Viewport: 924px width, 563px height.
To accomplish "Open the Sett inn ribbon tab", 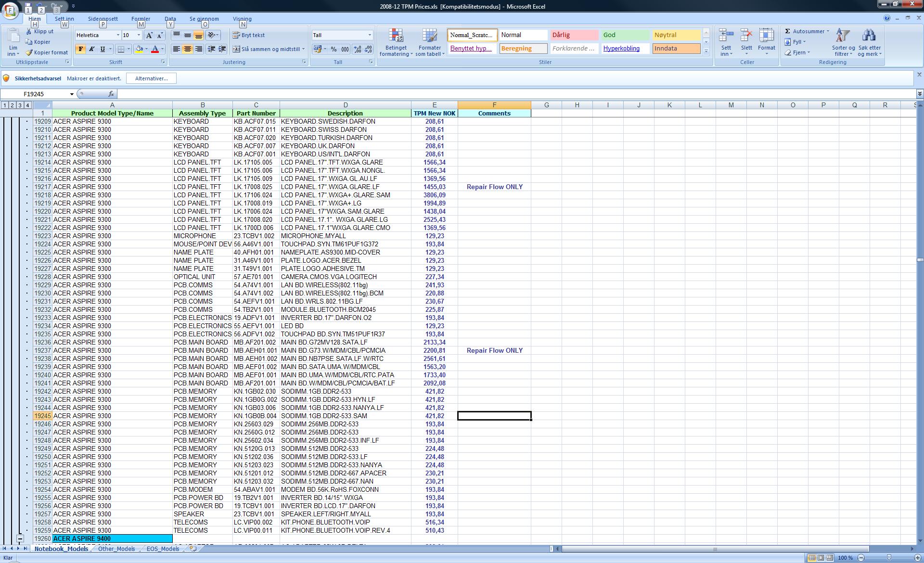I will pyautogui.click(x=64, y=19).
